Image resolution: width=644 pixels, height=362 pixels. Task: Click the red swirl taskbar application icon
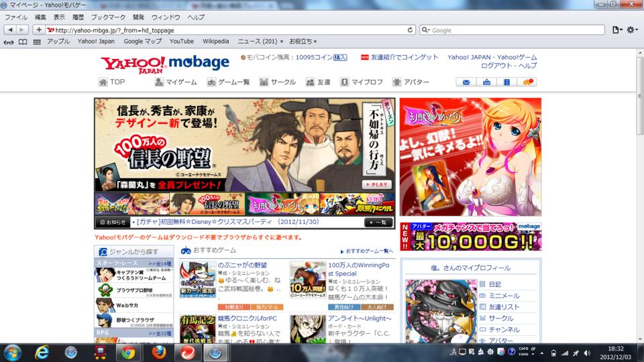coord(187,353)
